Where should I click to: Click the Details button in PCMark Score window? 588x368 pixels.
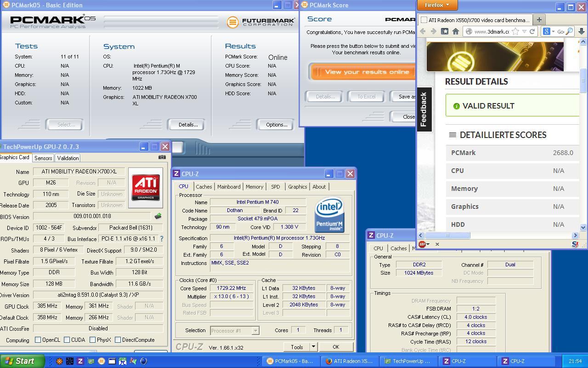(325, 97)
